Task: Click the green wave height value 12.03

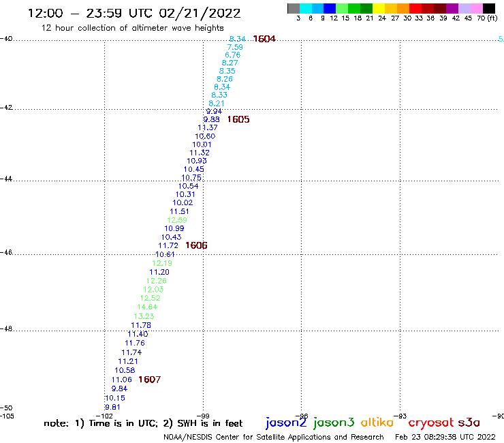Action: [x=153, y=290]
